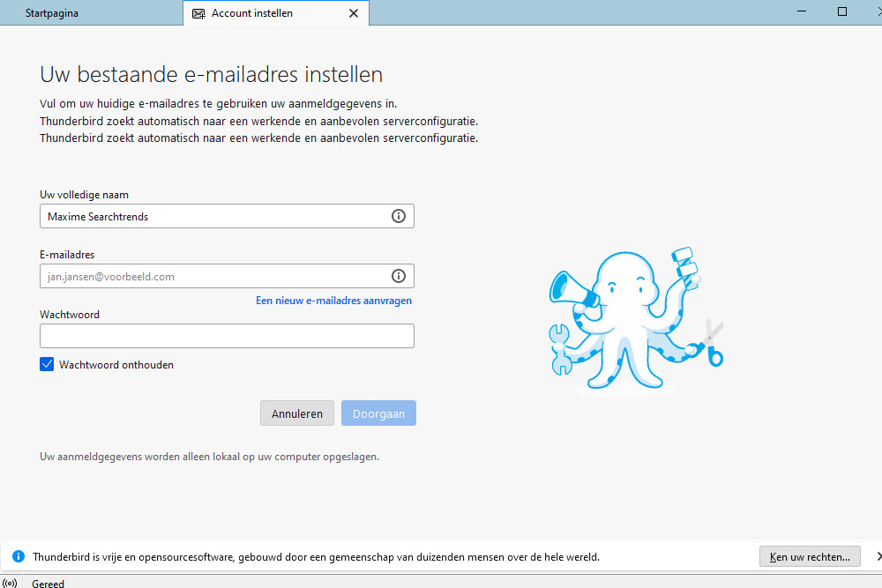Click the Uw volledige naam label
The height and width of the screenshot is (588, 882).
coord(85,195)
